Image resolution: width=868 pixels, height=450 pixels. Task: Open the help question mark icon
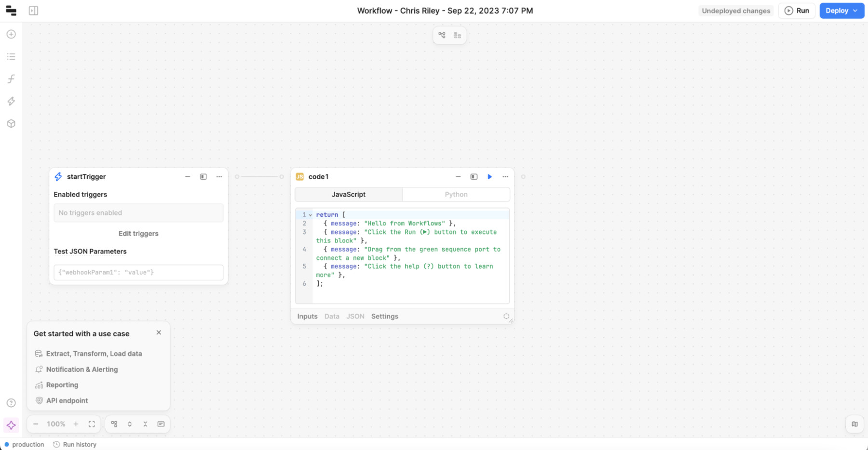click(x=11, y=403)
